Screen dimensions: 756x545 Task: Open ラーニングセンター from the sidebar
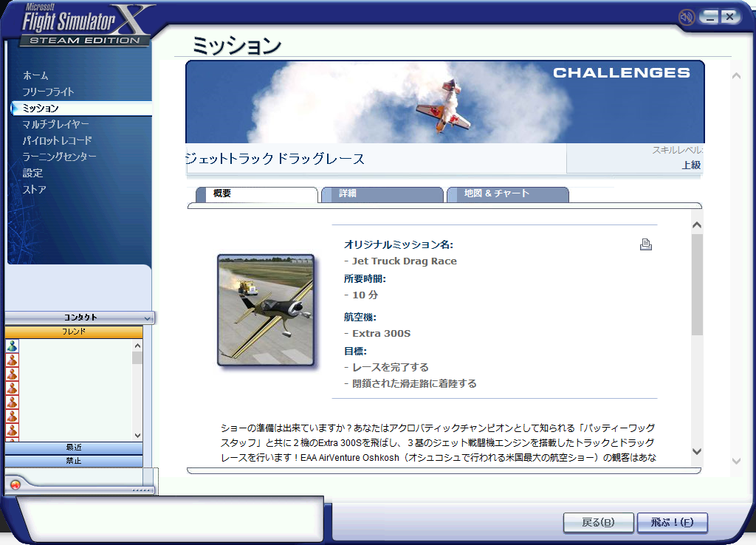point(59,157)
